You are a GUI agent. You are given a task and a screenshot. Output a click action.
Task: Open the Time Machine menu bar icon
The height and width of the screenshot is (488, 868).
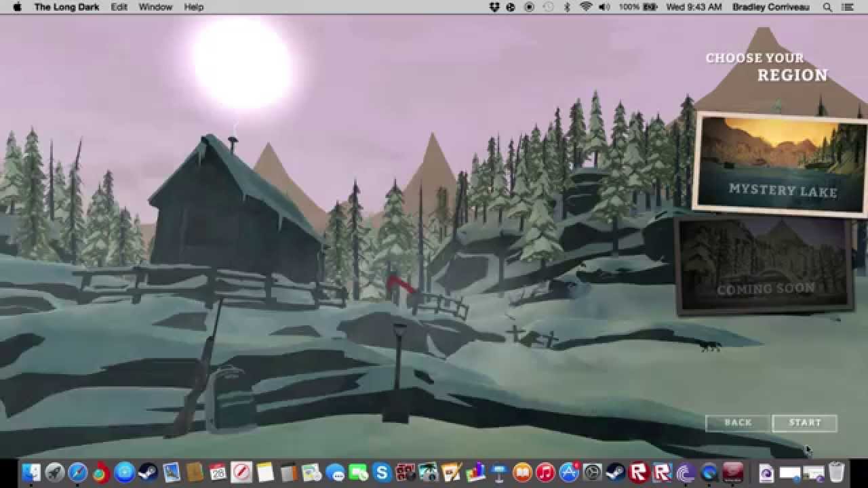coord(548,7)
